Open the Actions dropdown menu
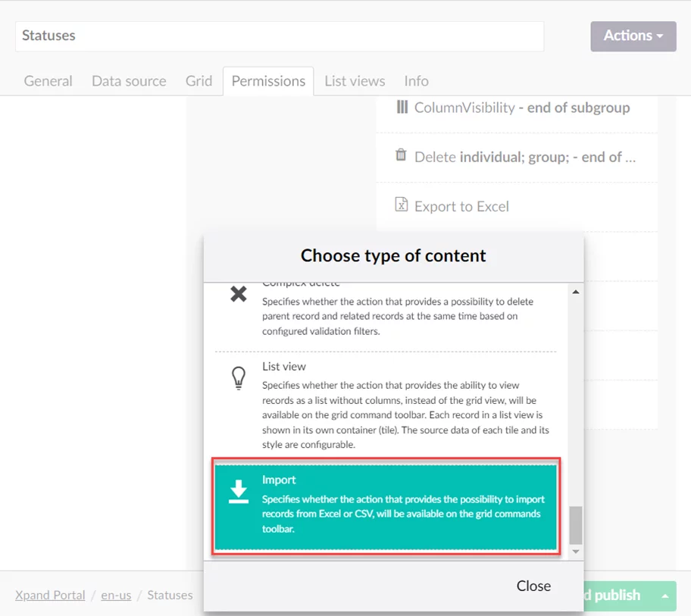The height and width of the screenshot is (616, 691). 633,36
